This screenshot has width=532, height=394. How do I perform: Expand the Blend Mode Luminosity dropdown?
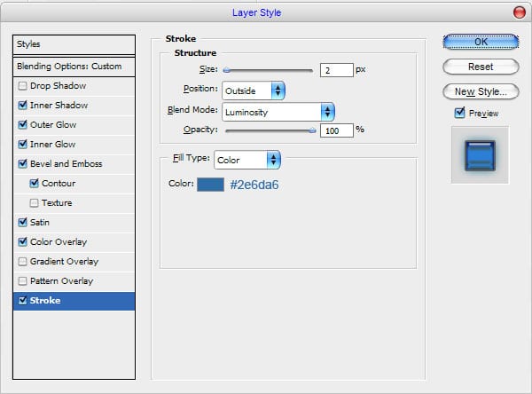(278, 112)
